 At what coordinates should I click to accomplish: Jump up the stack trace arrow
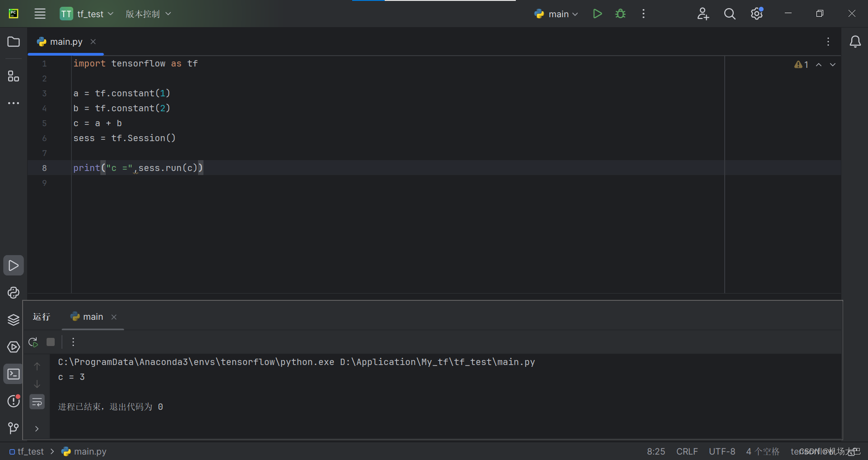click(x=37, y=366)
